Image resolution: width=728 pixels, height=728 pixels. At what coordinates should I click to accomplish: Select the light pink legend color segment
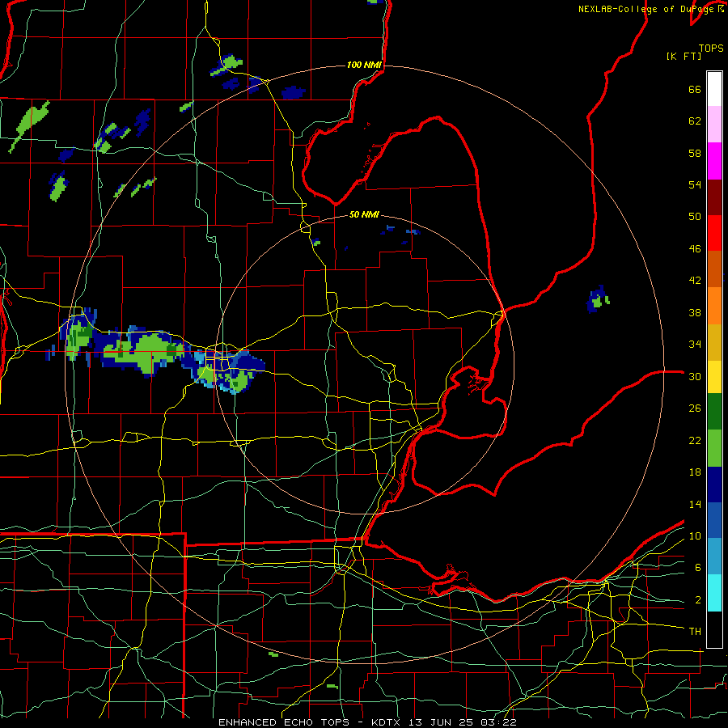pos(714,124)
